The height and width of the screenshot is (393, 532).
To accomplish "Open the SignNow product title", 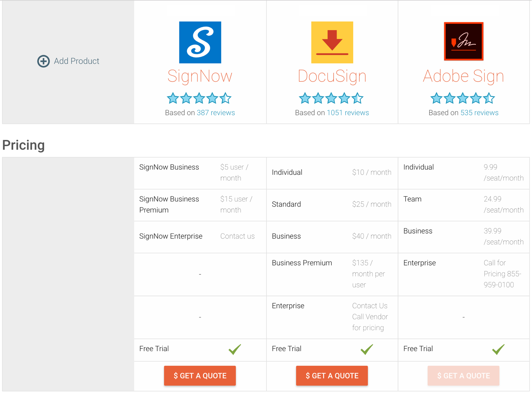I will coord(200,76).
